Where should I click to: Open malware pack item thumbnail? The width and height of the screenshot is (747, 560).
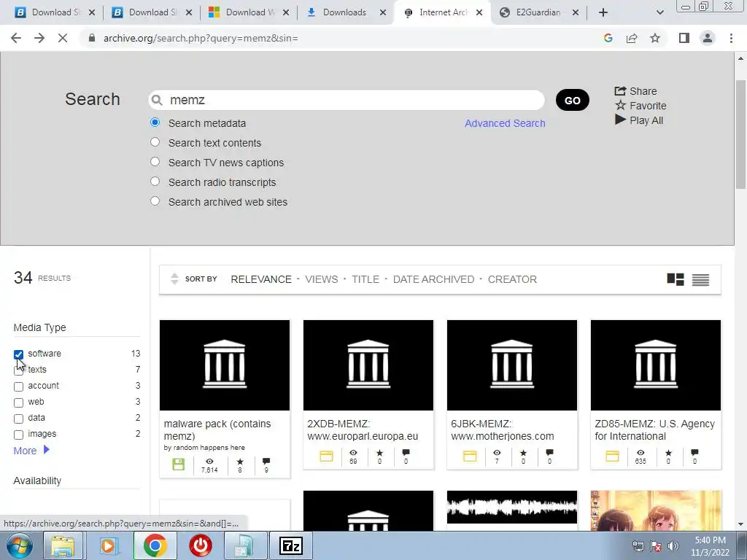tap(225, 365)
